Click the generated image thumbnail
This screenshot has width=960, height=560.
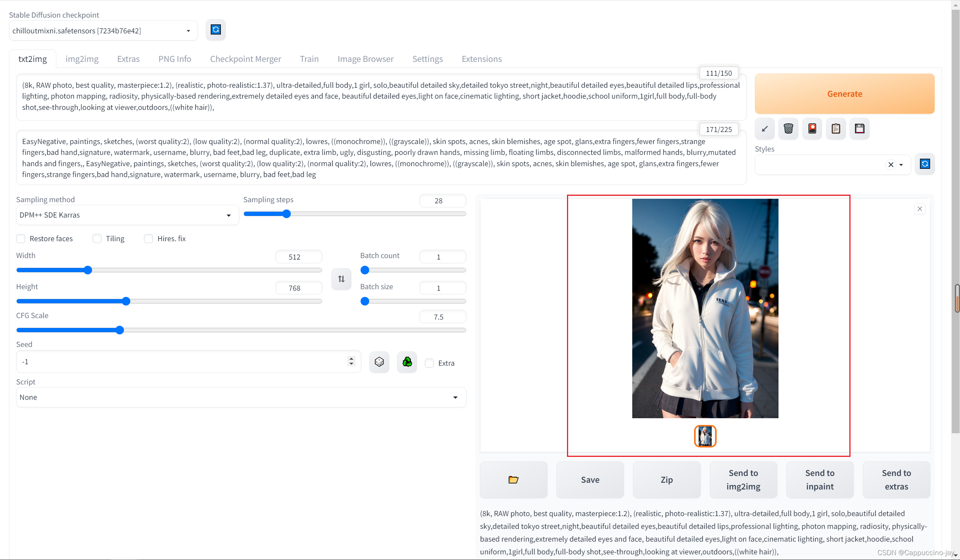pyautogui.click(x=705, y=436)
